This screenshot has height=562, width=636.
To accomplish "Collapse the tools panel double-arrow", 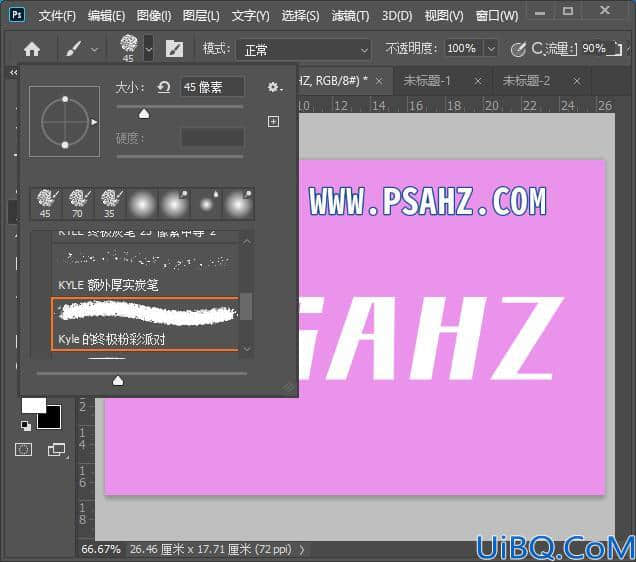I will tap(14, 73).
